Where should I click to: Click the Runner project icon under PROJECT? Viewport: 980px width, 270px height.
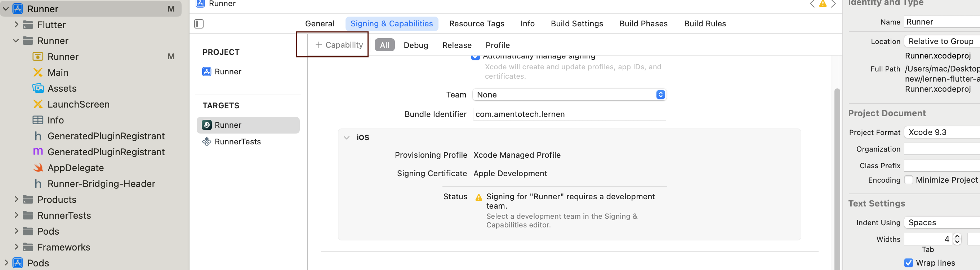click(x=206, y=72)
